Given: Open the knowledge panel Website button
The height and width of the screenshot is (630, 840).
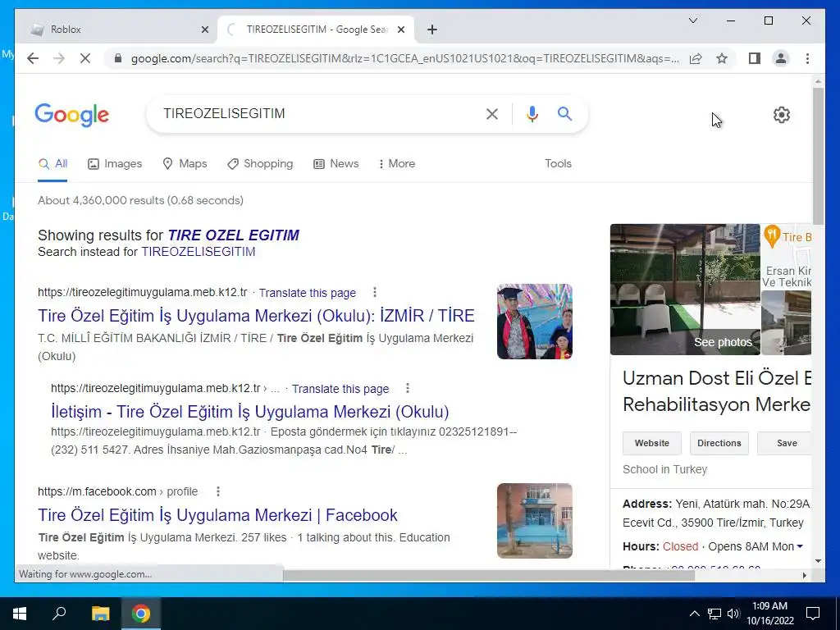Looking at the screenshot, I should tap(652, 443).
